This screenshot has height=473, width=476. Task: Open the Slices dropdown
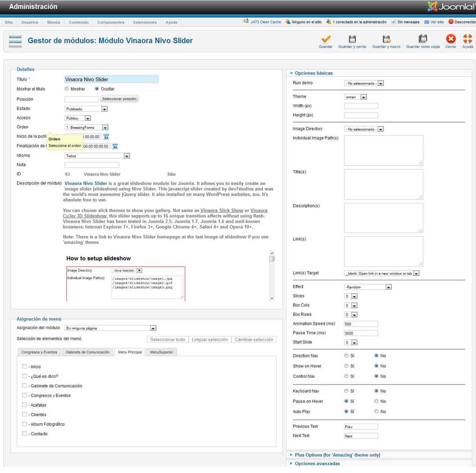click(351, 297)
